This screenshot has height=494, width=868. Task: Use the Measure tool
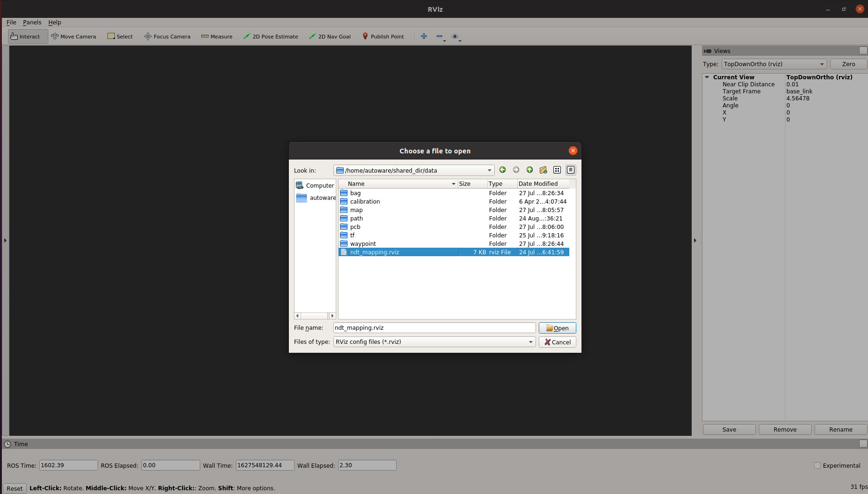(x=217, y=36)
